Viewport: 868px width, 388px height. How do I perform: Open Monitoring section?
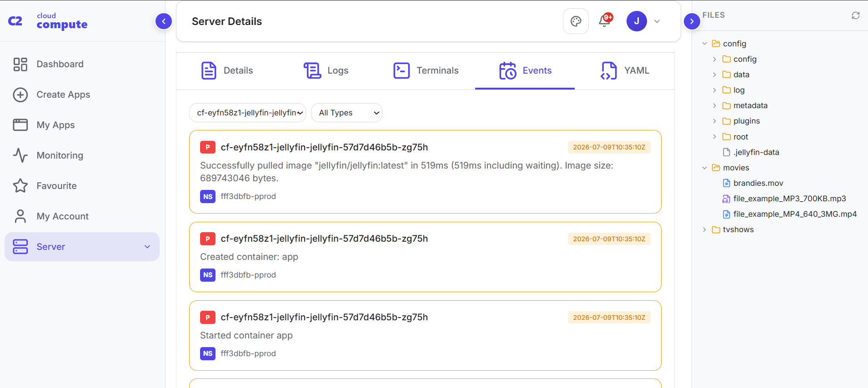(x=82, y=155)
